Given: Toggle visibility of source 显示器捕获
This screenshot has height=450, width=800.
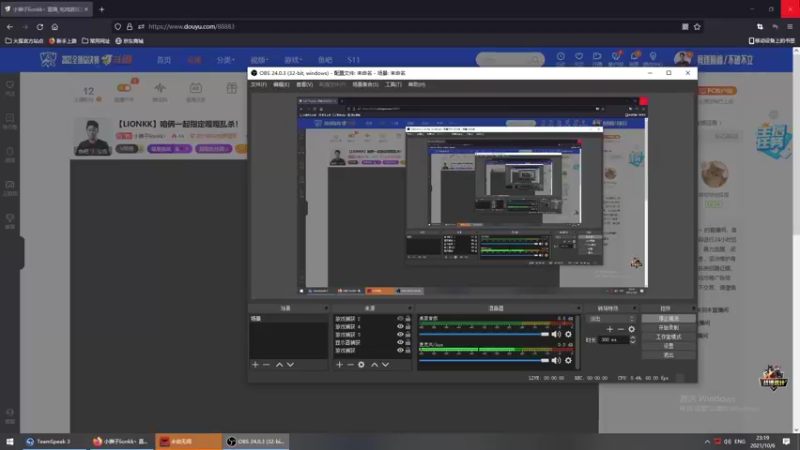Looking at the screenshot, I should point(400,342).
